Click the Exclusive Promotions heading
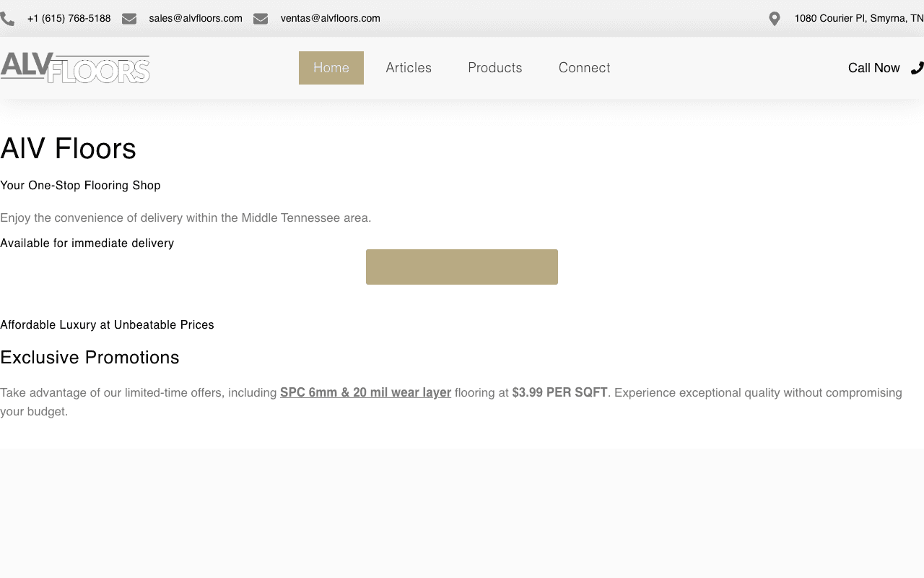Image resolution: width=924 pixels, height=578 pixels. coord(90,358)
